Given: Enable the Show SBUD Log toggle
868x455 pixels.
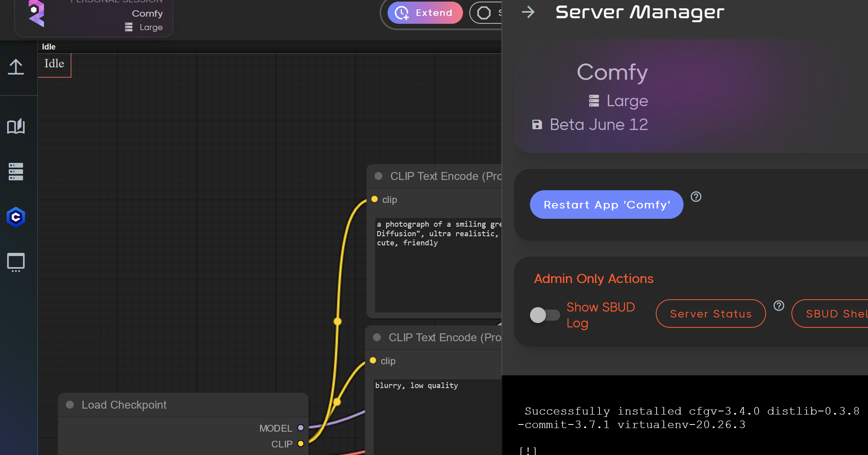Looking at the screenshot, I should tap(545, 315).
